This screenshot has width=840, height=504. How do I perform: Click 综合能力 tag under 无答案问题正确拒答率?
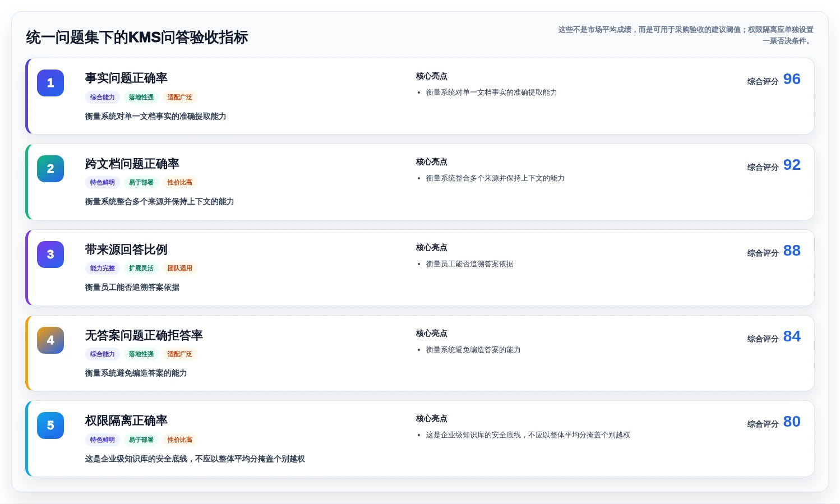[103, 354]
